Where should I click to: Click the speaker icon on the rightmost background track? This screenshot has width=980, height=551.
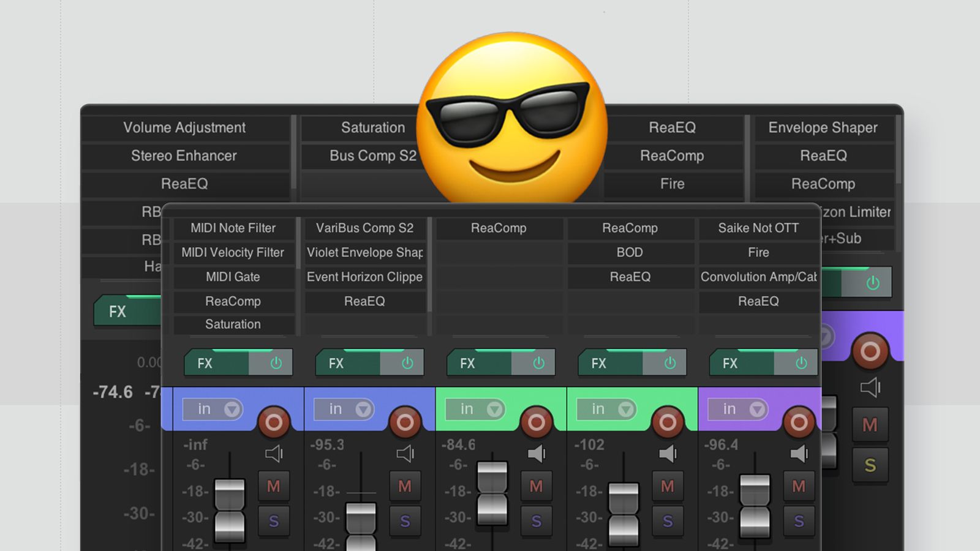870,387
